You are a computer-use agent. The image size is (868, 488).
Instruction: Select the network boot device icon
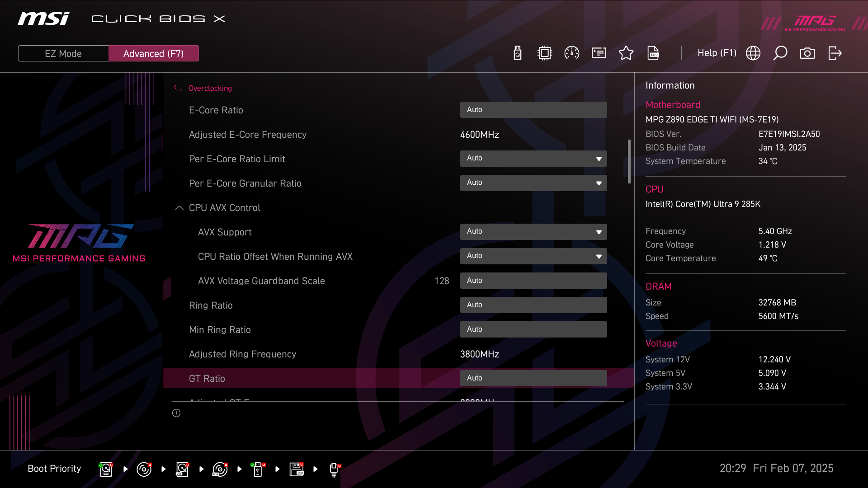[x=334, y=469]
